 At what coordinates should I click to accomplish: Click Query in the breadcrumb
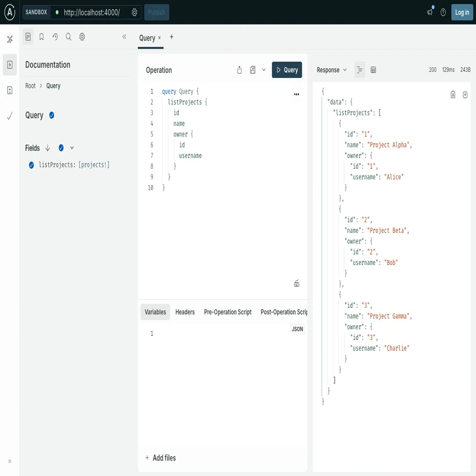[x=54, y=86]
